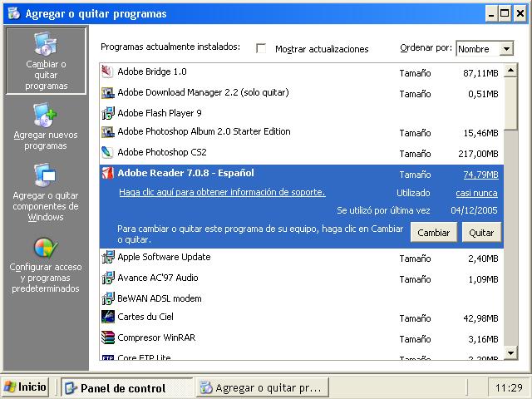The height and width of the screenshot is (399, 532).
Task: Select Adobe Photoshop Album 2.0 Starter Edition
Action: point(301,132)
